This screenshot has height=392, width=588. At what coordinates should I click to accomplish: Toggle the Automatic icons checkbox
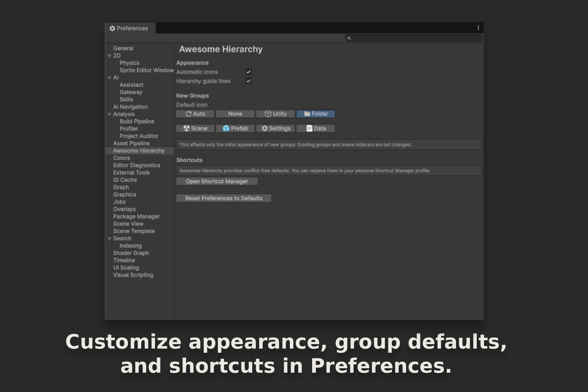tap(248, 72)
